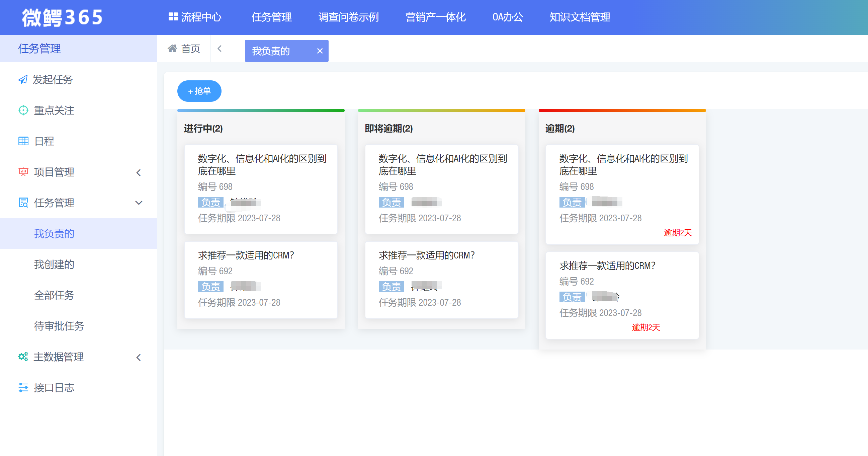Click the sliders icon for 接口日志
Viewport: 868px width, 456px height.
point(23,387)
